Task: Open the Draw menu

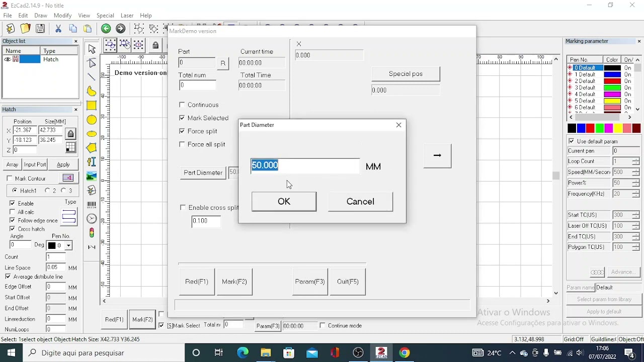Action: 41,16
